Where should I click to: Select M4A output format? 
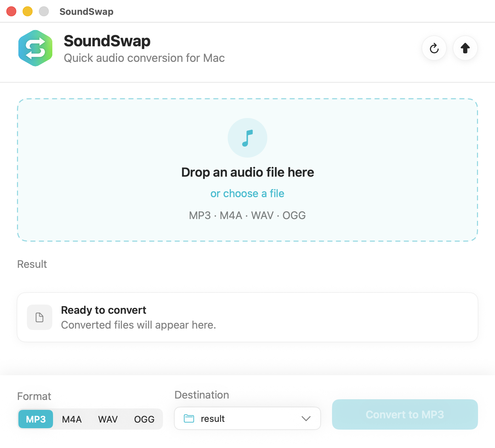(x=72, y=419)
